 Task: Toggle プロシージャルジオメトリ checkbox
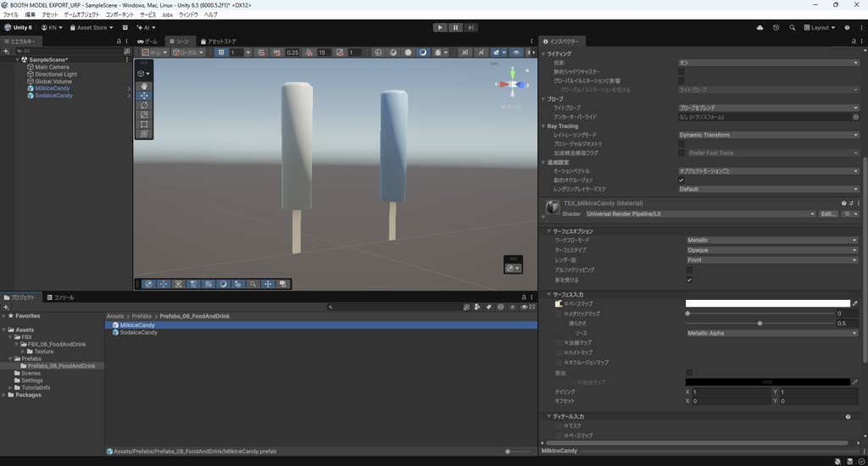click(682, 144)
